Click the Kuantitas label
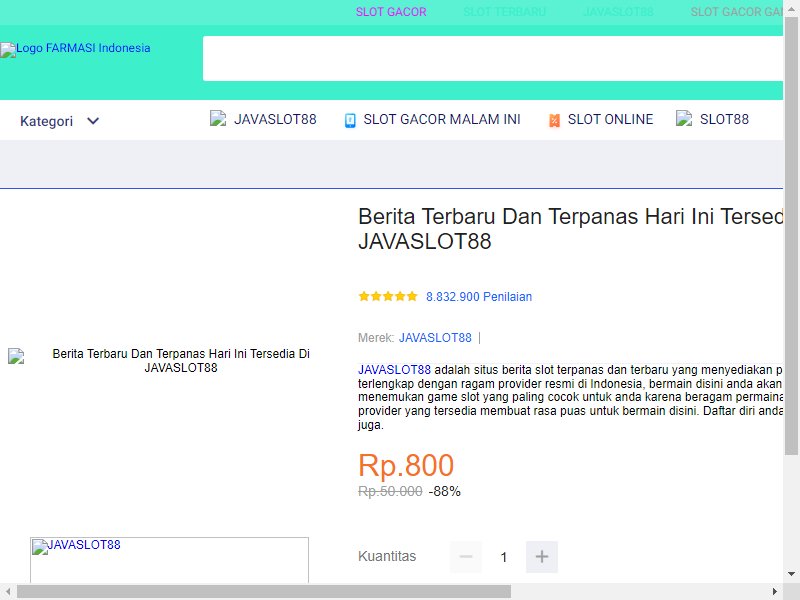 tap(387, 556)
